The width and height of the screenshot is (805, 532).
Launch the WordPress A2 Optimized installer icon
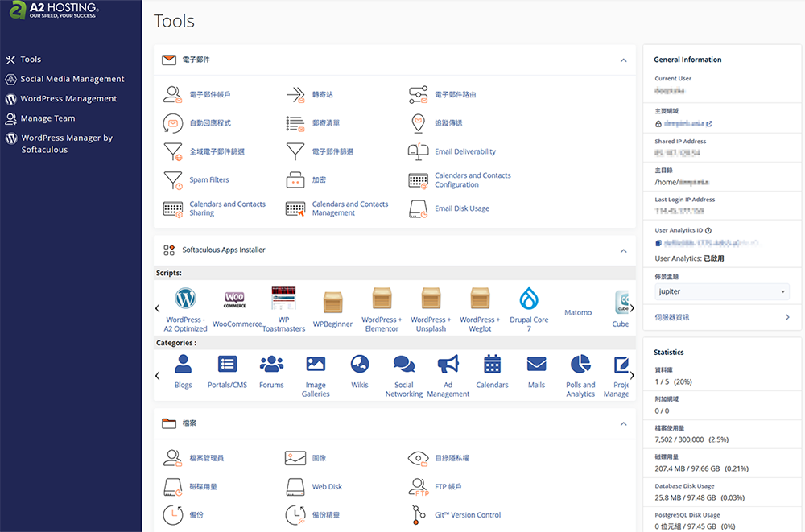(186, 299)
